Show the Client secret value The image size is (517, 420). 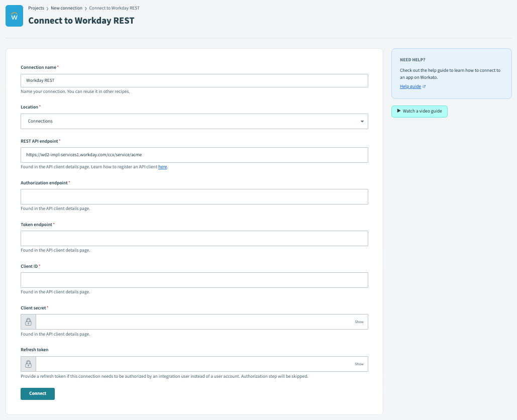pos(359,322)
